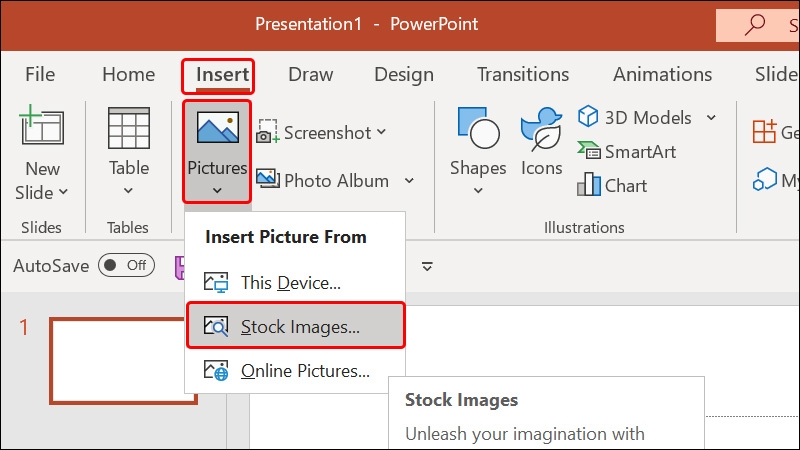Click the Photo Album label
Image resolution: width=800 pixels, height=450 pixels.
tap(336, 181)
